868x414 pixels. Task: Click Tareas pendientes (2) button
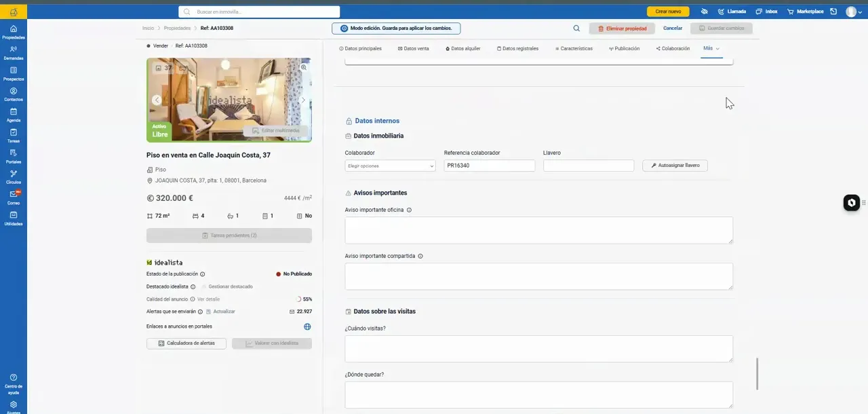[229, 236]
